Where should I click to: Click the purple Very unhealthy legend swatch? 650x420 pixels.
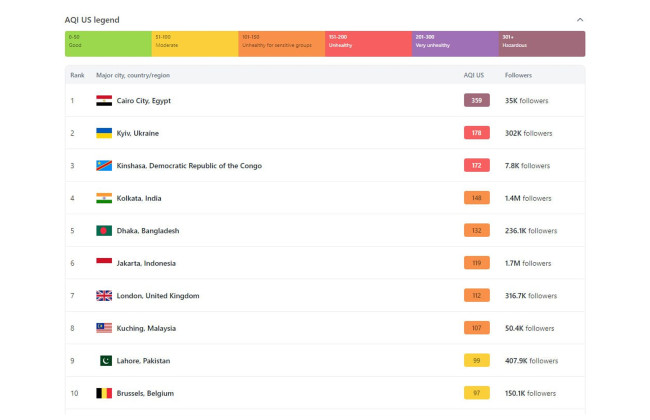click(455, 43)
